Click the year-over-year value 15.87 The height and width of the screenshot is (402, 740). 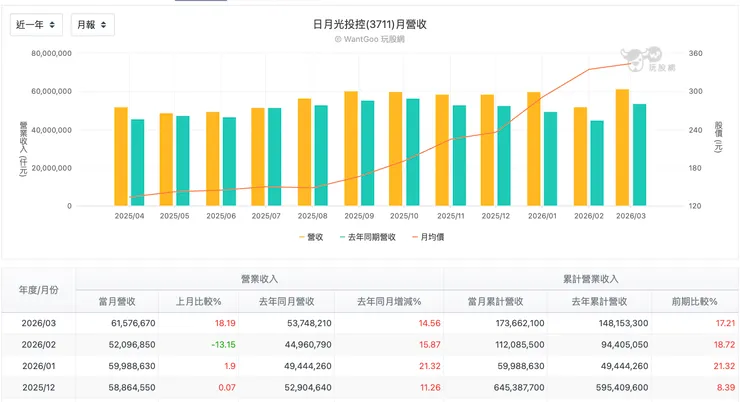429,344
